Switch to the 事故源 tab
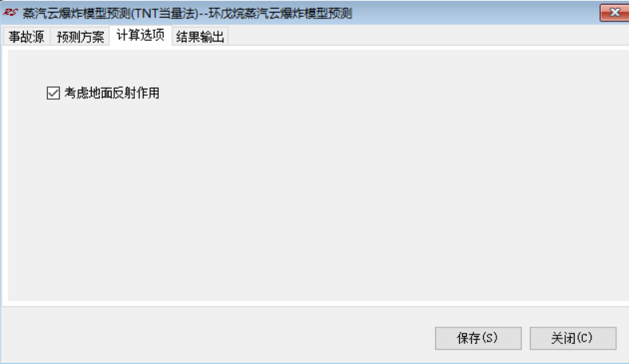 pos(26,37)
